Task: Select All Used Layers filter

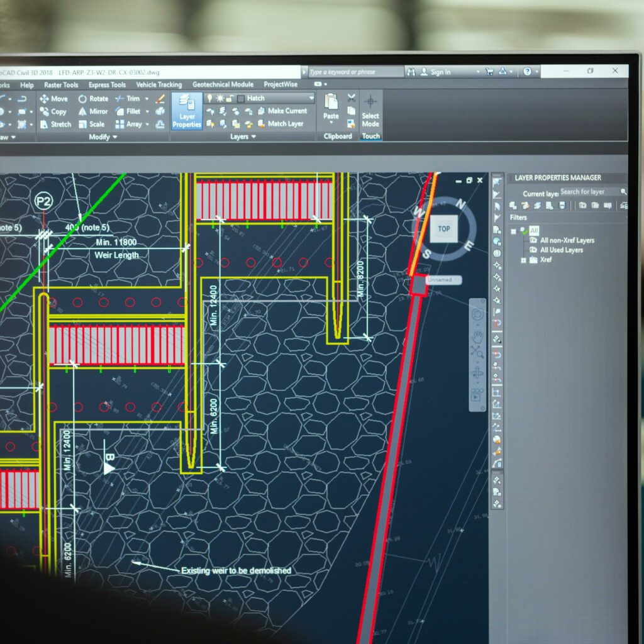Action: click(x=561, y=250)
